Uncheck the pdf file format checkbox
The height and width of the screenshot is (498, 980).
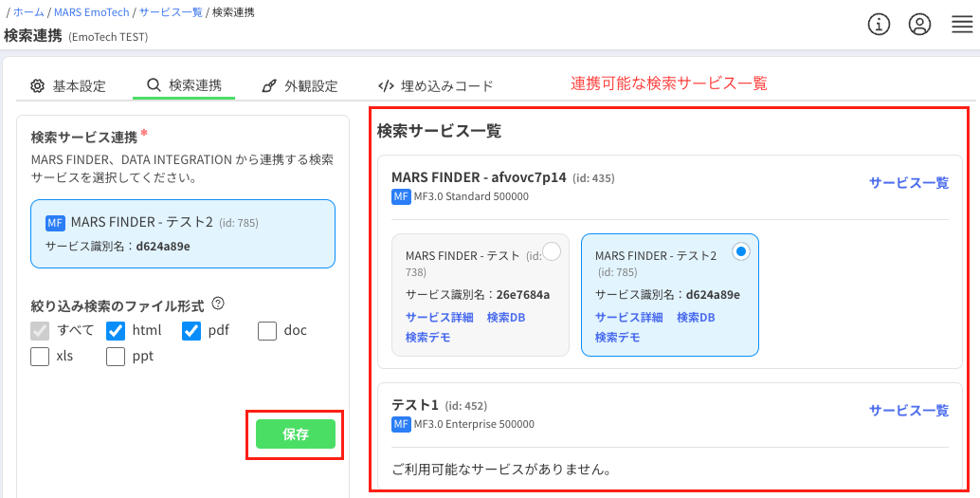point(191,331)
